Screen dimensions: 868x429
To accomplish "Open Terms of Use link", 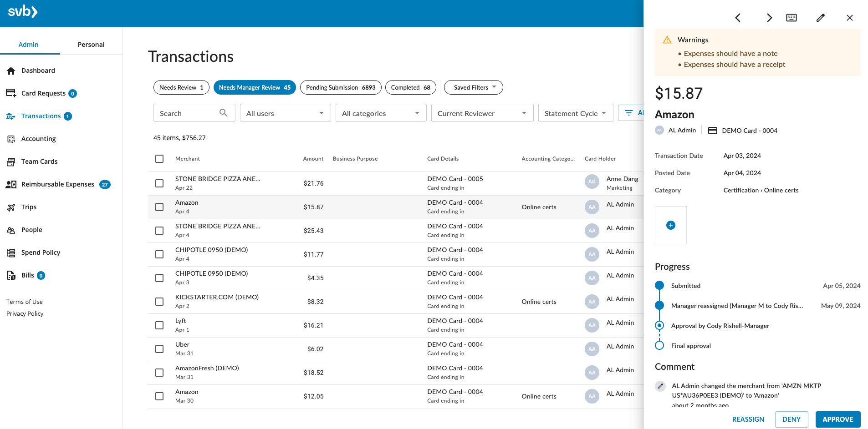I will click(25, 302).
